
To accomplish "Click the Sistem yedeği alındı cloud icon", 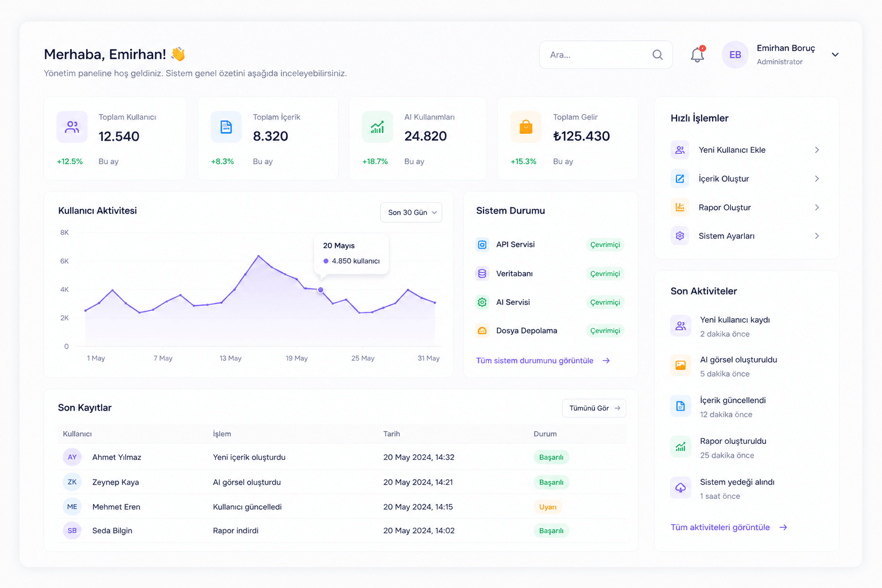I will pos(680,488).
